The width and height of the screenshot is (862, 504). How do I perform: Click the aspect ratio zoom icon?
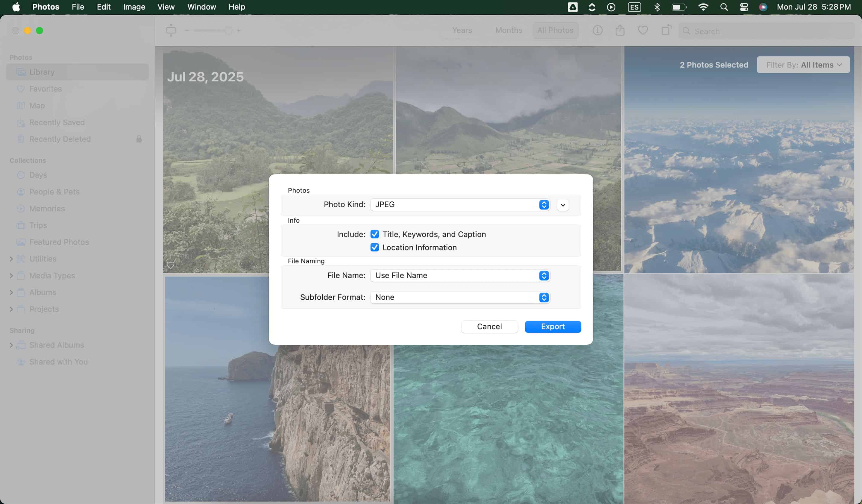coord(171,31)
